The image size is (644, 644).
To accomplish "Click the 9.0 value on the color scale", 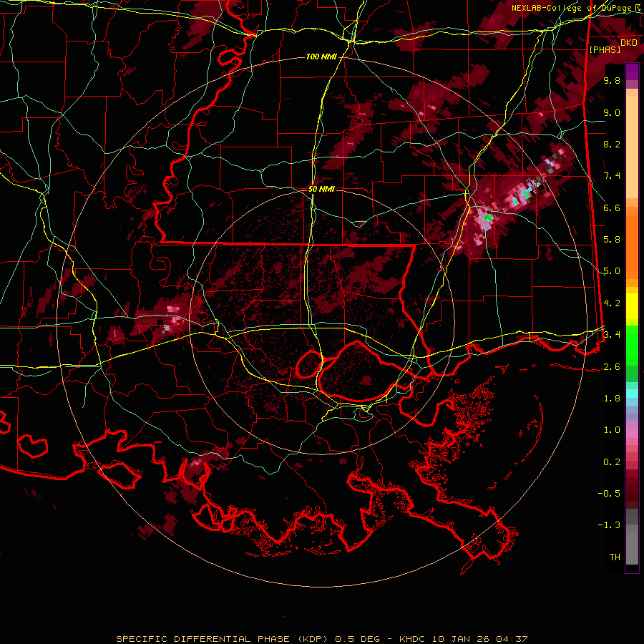I will 612,112.
